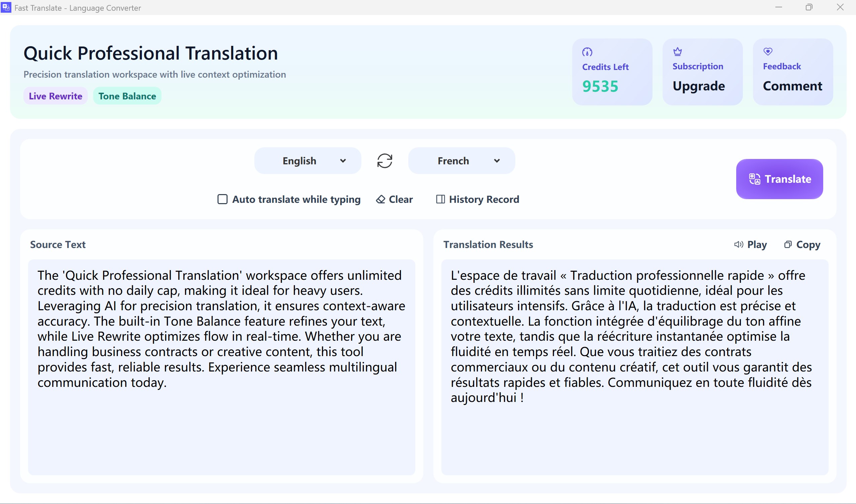Image resolution: width=856 pixels, height=504 pixels.
Task: Enable Auto translate while typing checkbox
Action: point(223,199)
